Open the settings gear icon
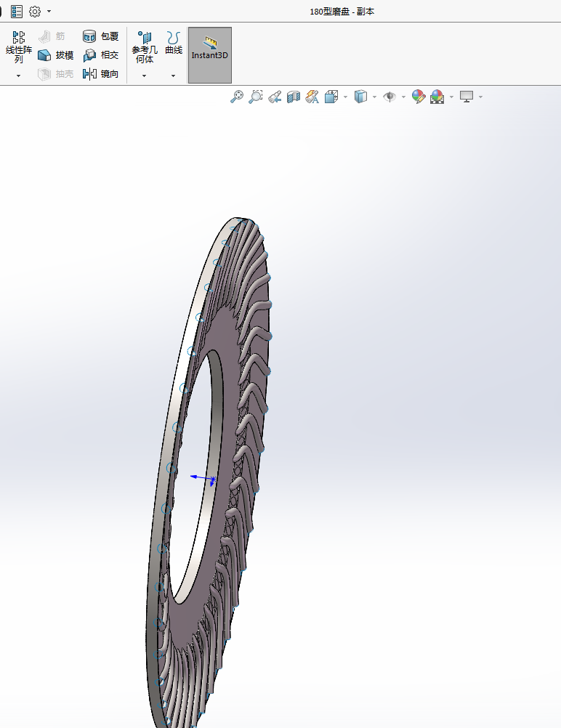 click(x=35, y=12)
